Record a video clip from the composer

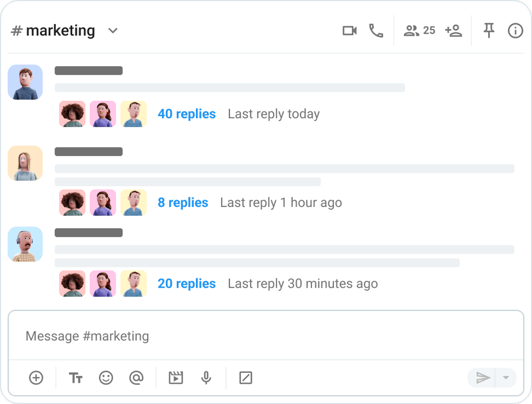176,378
